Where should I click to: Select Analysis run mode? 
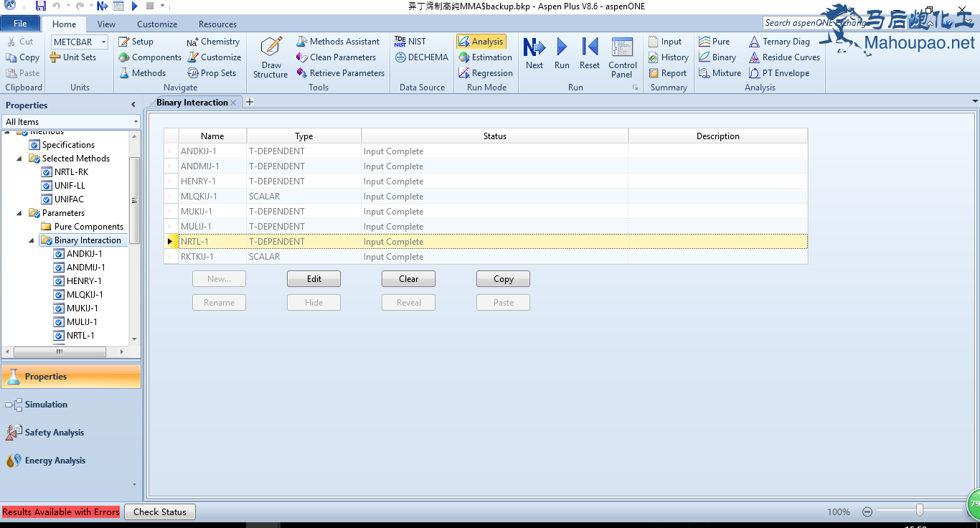(481, 42)
